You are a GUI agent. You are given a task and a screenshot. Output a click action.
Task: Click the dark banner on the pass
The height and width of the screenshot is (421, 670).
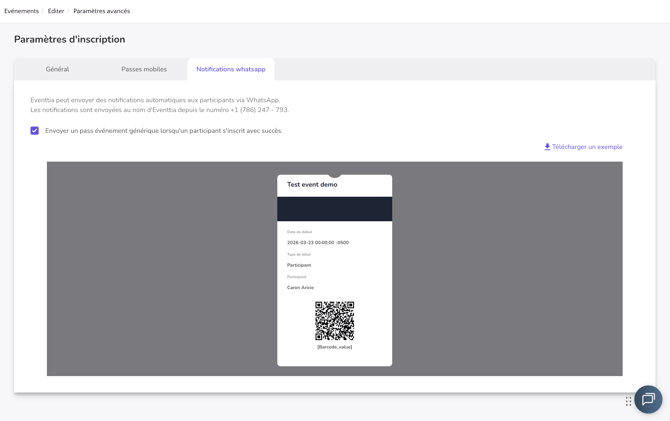(x=334, y=209)
